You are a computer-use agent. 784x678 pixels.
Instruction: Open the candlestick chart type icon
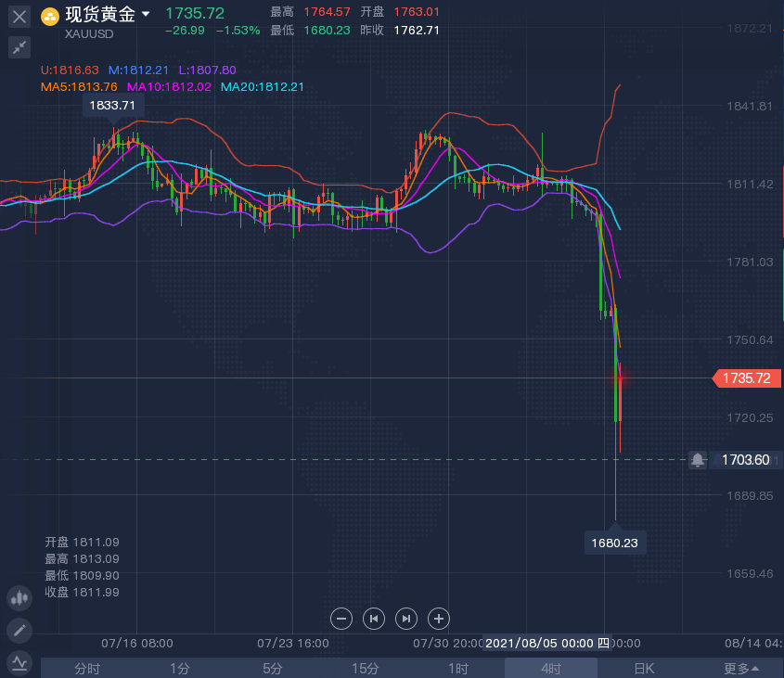pyautogui.click(x=19, y=599)
